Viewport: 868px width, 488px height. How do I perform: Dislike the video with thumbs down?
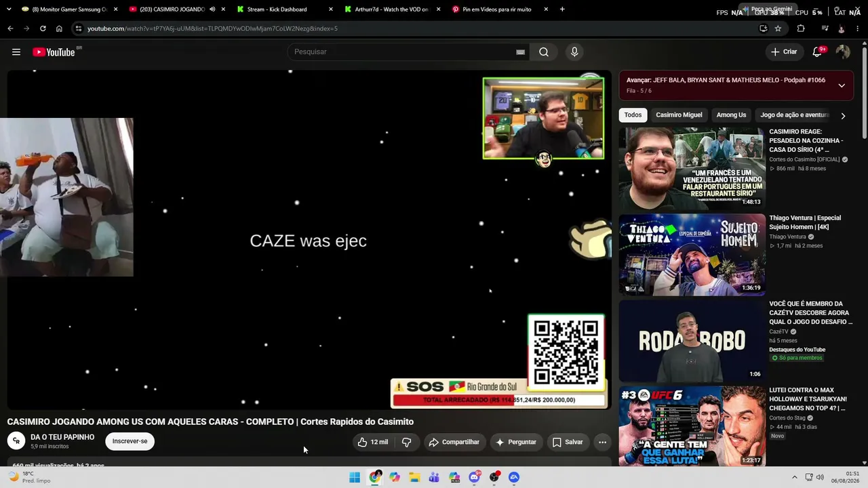tap(406, 442)
